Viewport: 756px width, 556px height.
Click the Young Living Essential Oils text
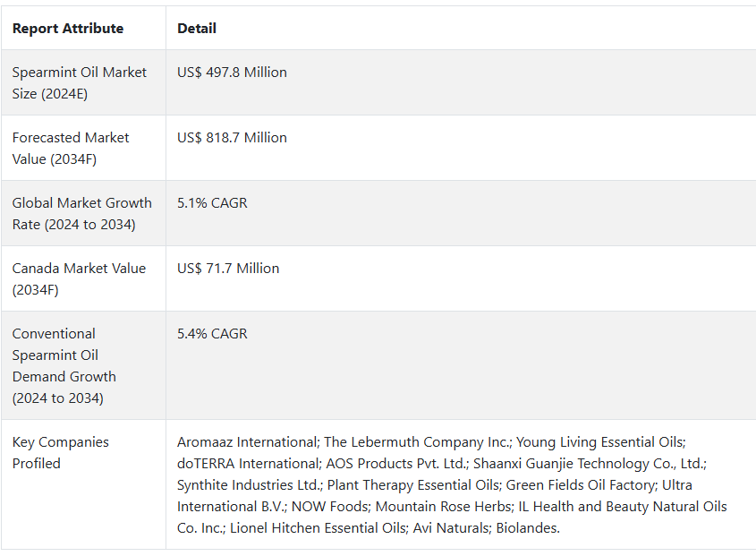(x=599, y=442)
